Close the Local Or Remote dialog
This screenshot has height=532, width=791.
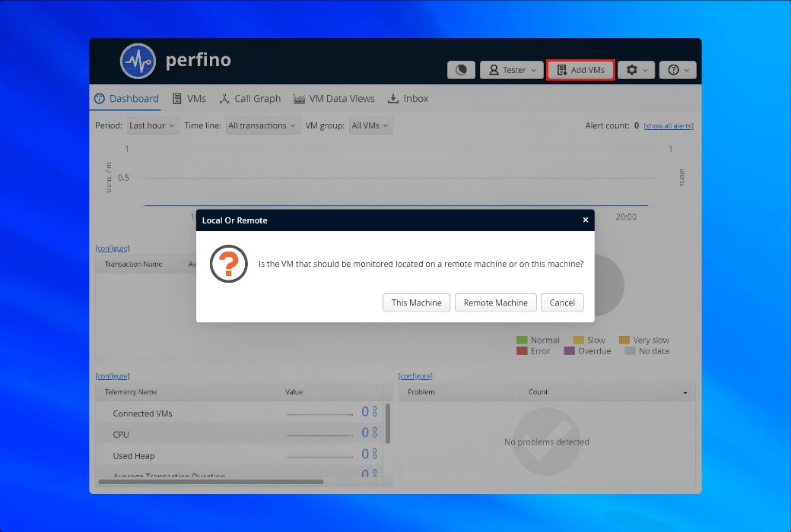point(585,220)
